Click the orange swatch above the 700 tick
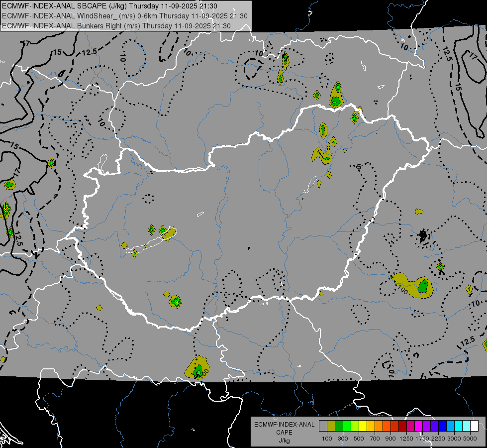 click(x=379, y=426)
